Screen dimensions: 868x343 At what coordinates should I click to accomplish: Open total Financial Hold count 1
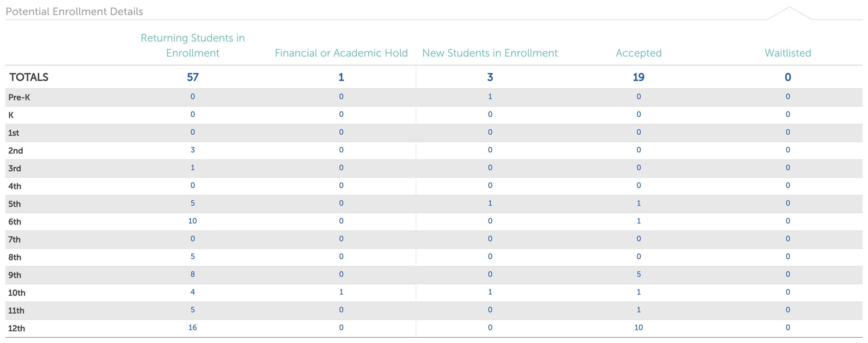pyautogui.click(x=341, y=77)
